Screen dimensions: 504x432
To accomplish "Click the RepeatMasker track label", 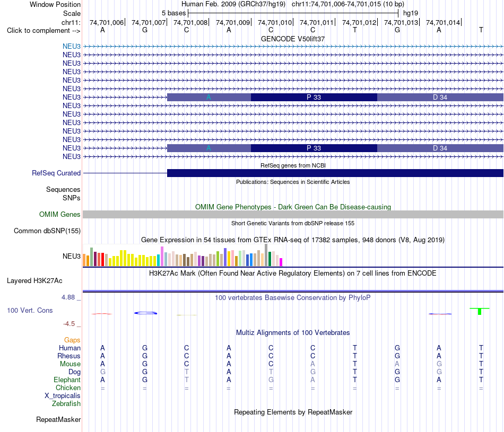I will pos(58,419).
